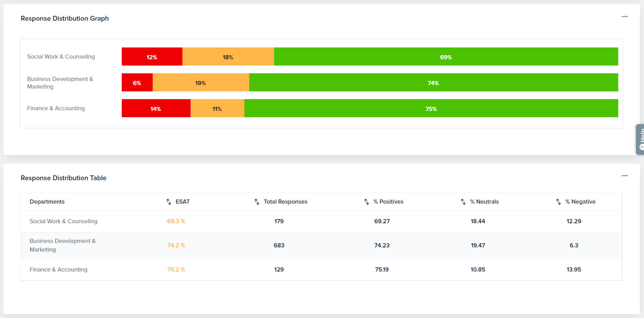Screen dimensions: 644x318
Task: Open the Response Distribution Table options menu
Action: pyautogui.click(x=625, y=176)
